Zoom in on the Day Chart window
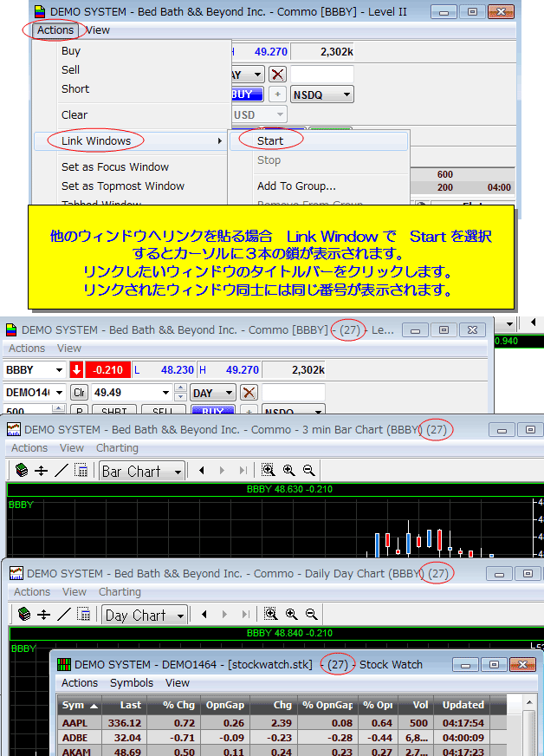The width and height of the screenshot is (544, 756). [292, 614]
